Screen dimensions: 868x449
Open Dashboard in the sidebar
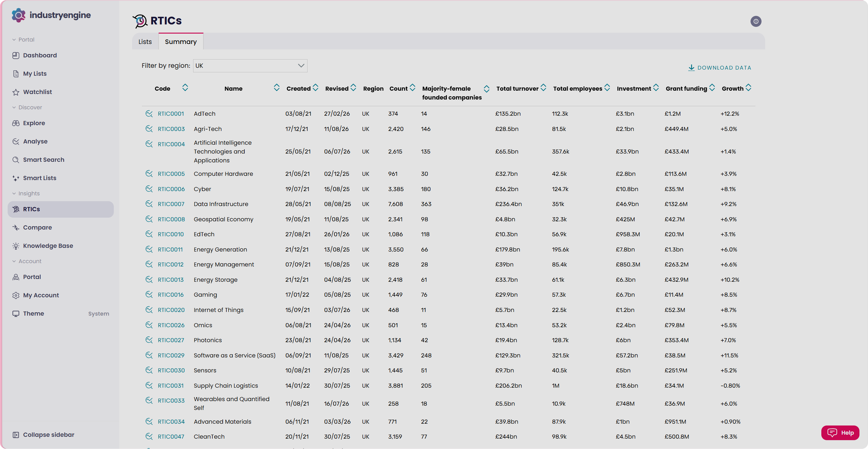(61, 55)
